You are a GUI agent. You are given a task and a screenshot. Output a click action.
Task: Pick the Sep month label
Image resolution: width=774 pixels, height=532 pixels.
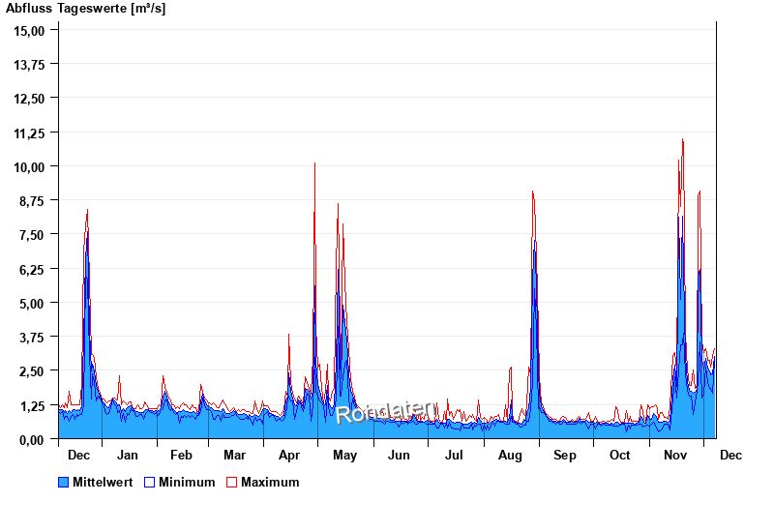coord(565,455)
